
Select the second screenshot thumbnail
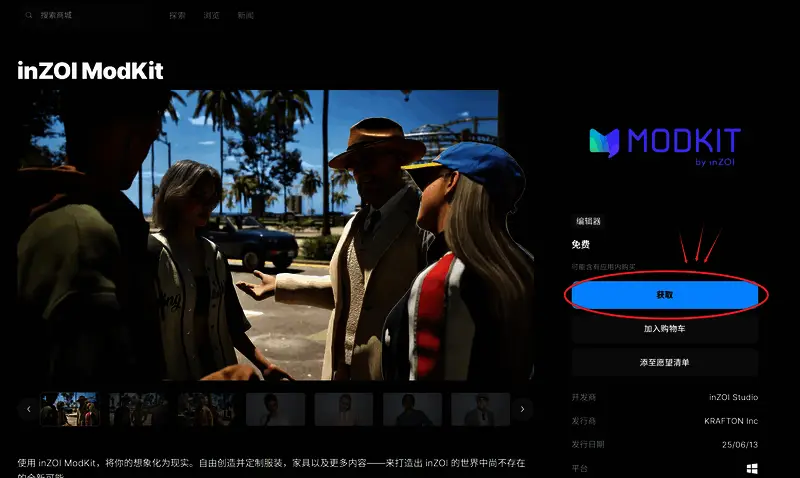pyautogui.click(x=139, y=409)
